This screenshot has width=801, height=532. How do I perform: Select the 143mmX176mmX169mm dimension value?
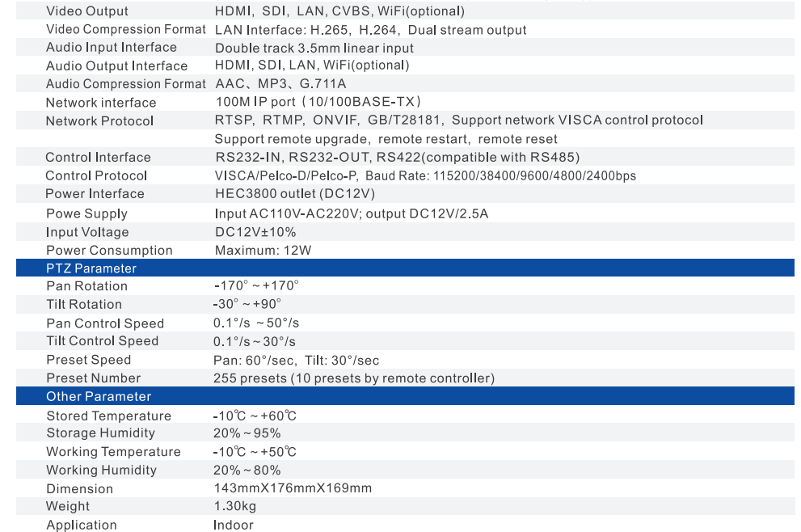pos(293,488)
